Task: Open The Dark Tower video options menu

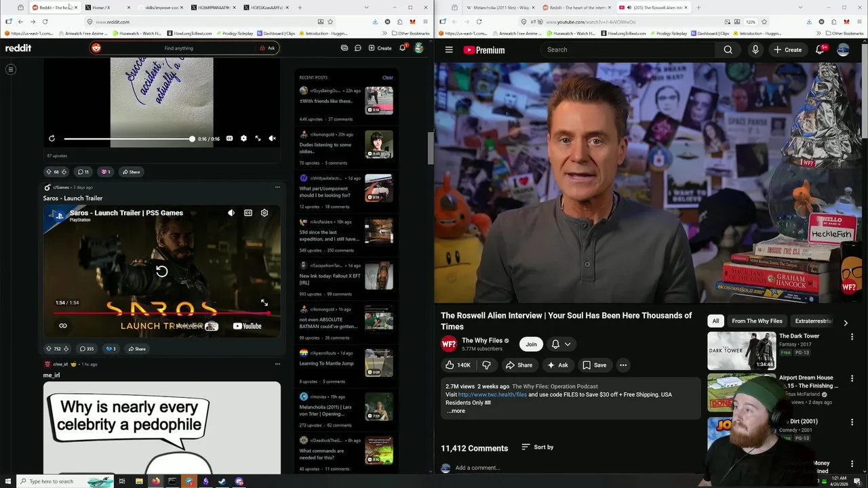Action: (852, 337)
